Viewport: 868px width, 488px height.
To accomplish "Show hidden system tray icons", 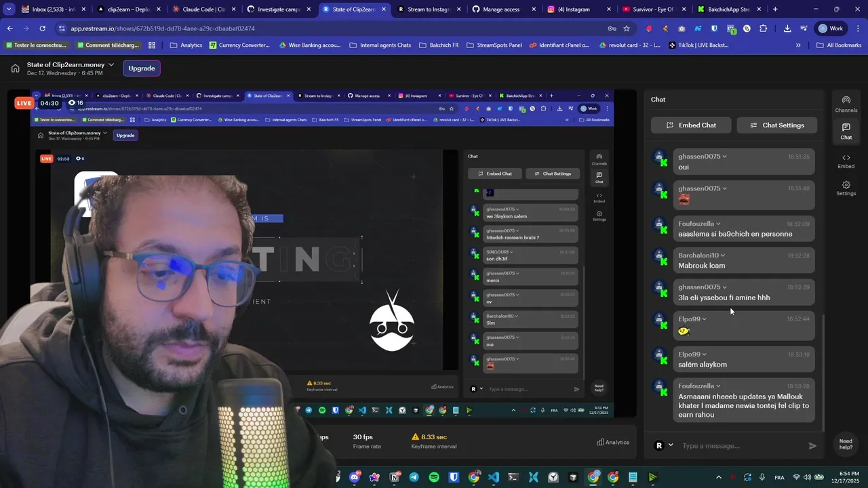I will 719,477.
